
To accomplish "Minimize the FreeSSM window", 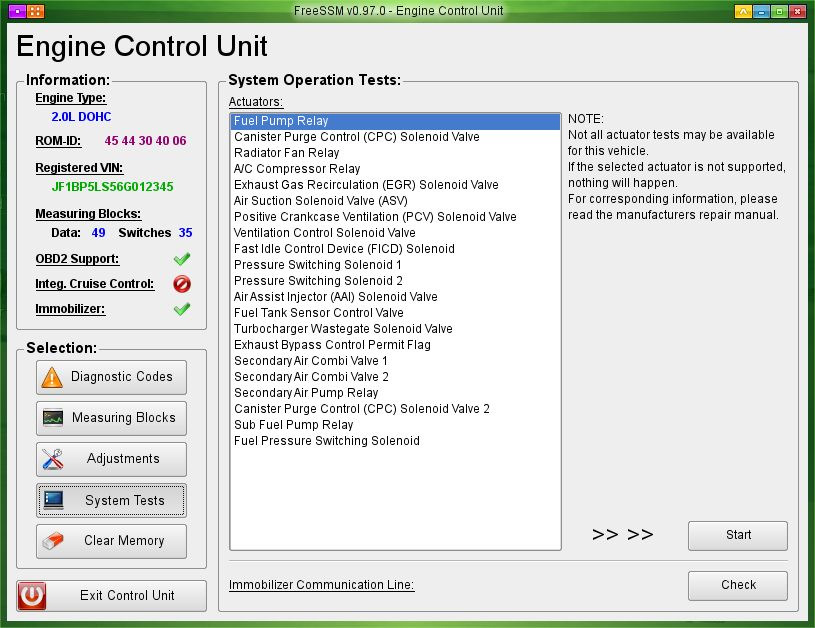I will click(x=761, y=11).
